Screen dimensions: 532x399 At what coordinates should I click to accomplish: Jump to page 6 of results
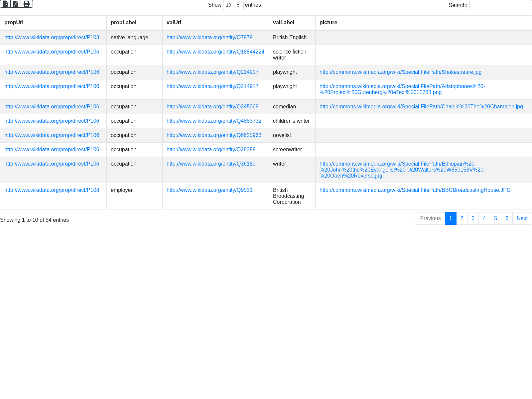[x=507, y=218]
